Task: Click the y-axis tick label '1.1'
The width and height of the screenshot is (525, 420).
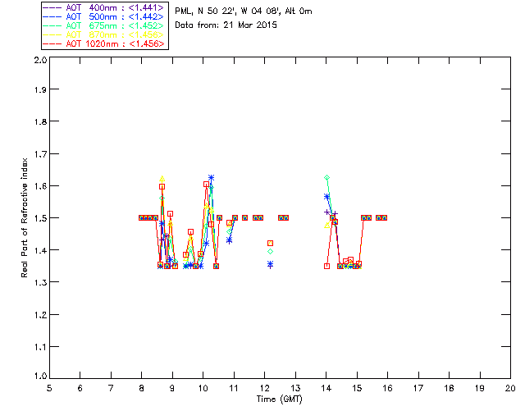Action: click(40, 347)
